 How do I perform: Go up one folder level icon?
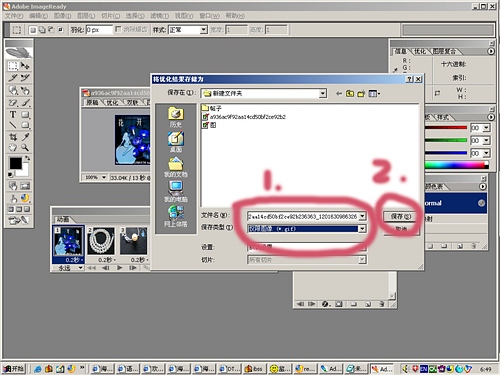tap(350, 94)
